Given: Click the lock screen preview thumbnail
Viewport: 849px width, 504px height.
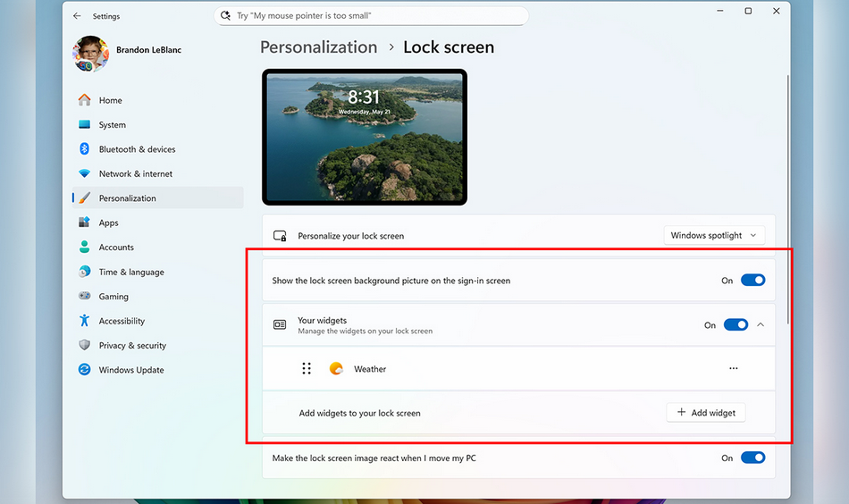Looking at the screenshot, I should pos(365,137).
